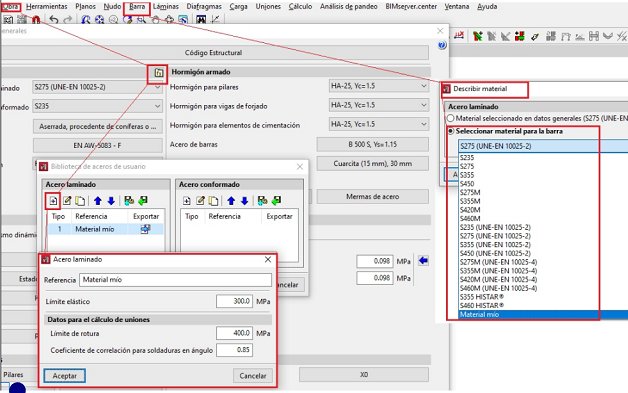Image resolution: width=628 pixels, height=393 pixels.
Task: Open 'Hormigón para elementos de cimentación' dropdown
Action: (x=378, y=124)
